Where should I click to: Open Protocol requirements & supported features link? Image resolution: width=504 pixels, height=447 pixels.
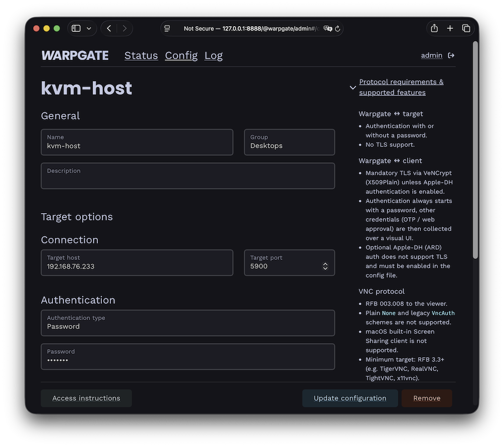(x=401, y=87)
